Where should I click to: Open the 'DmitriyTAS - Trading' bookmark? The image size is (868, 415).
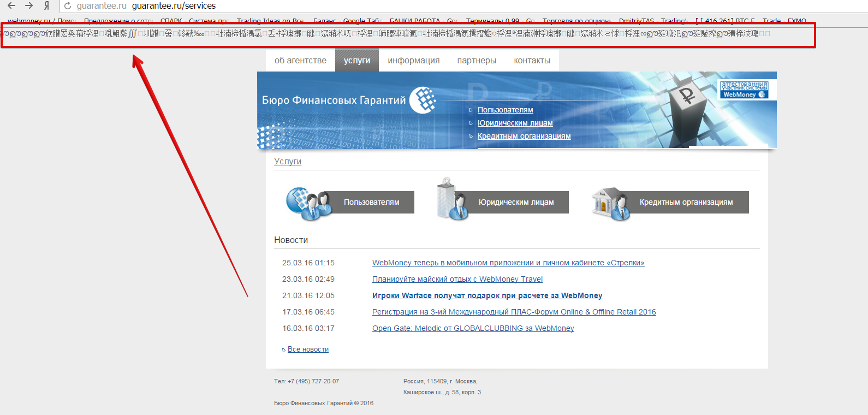click(x=652, y=21)
